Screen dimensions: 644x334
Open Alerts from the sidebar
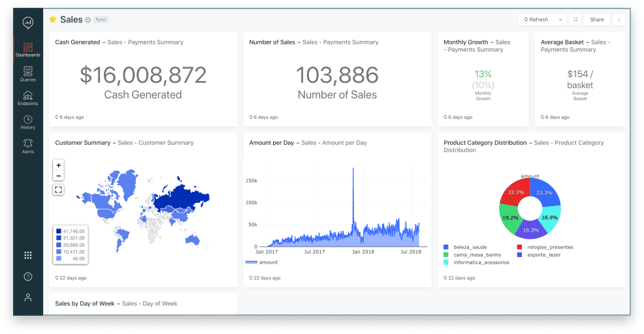click(x=28, y=146)
